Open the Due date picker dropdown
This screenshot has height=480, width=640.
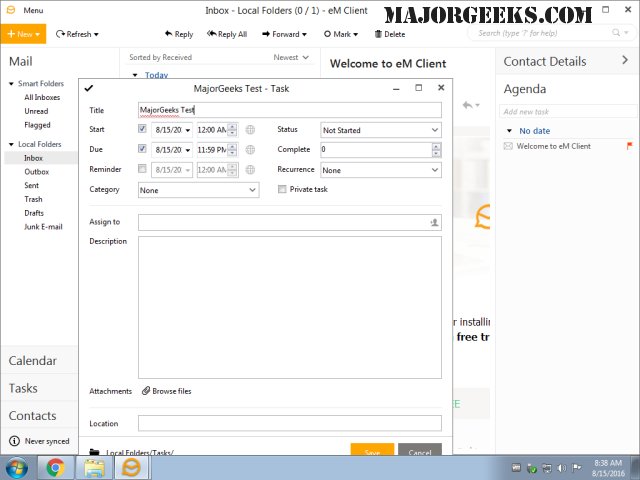[188, 150]
